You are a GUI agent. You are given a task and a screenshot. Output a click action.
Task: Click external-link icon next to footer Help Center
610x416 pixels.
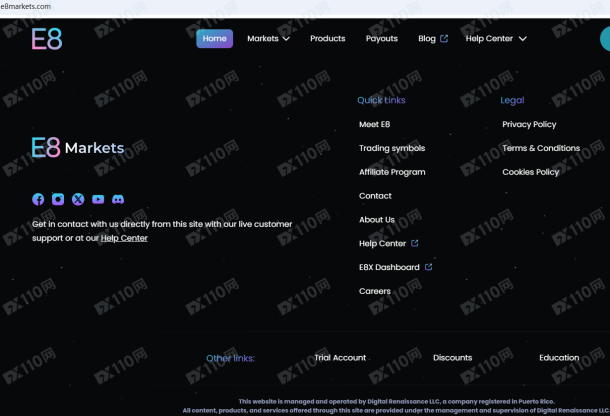coord(415,243)
